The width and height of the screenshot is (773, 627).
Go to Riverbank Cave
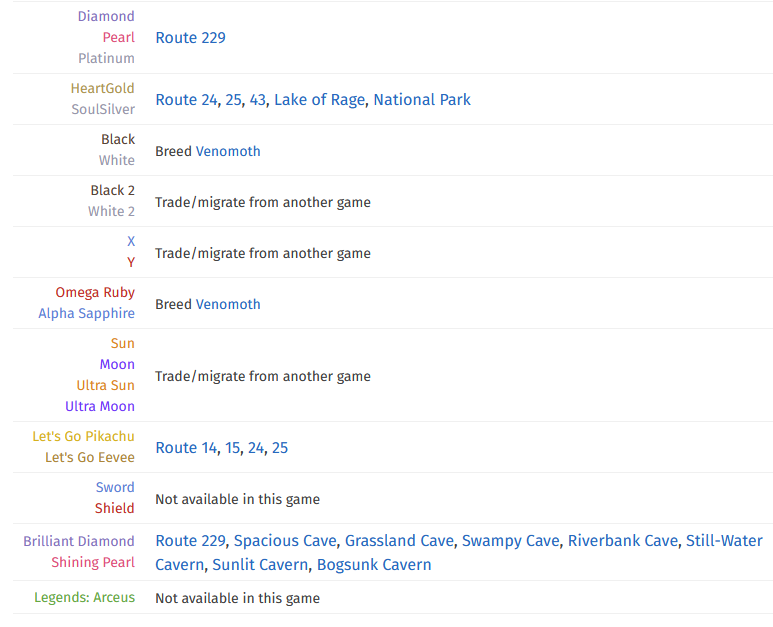[x=622, y=541]
